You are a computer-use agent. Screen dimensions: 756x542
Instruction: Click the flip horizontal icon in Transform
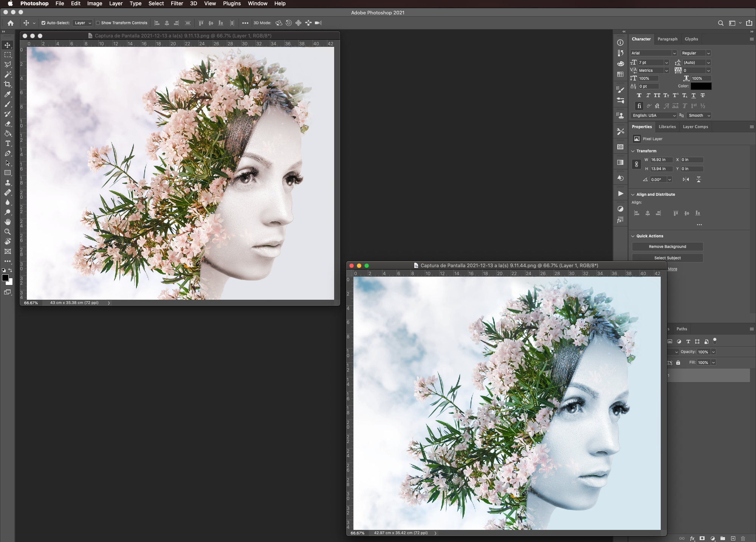tap(686, 180)
